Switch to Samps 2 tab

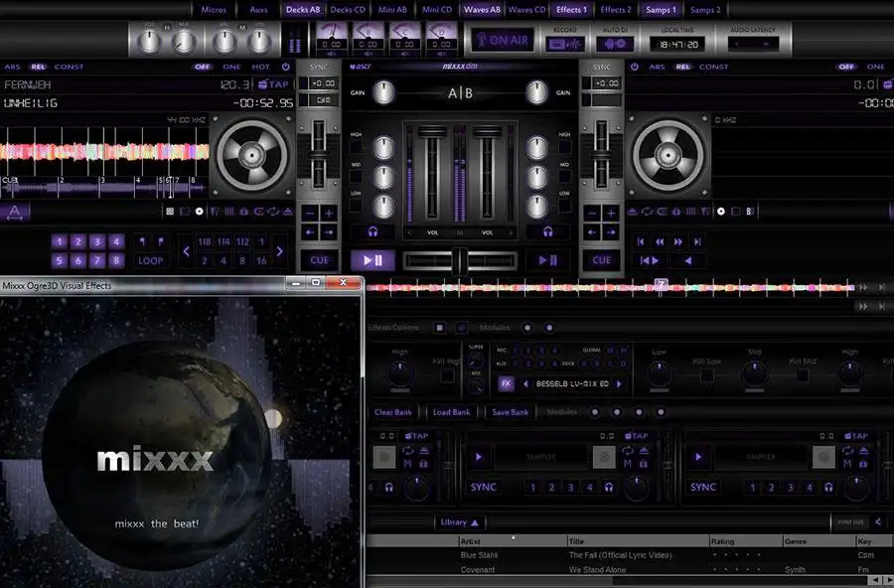click(x=705, y=10)
